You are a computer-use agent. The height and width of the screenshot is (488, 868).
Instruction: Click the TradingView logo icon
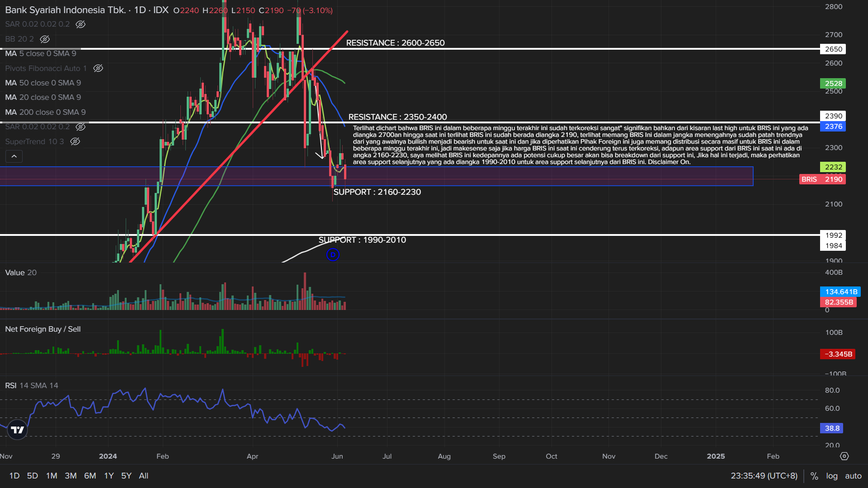[17, 430]
